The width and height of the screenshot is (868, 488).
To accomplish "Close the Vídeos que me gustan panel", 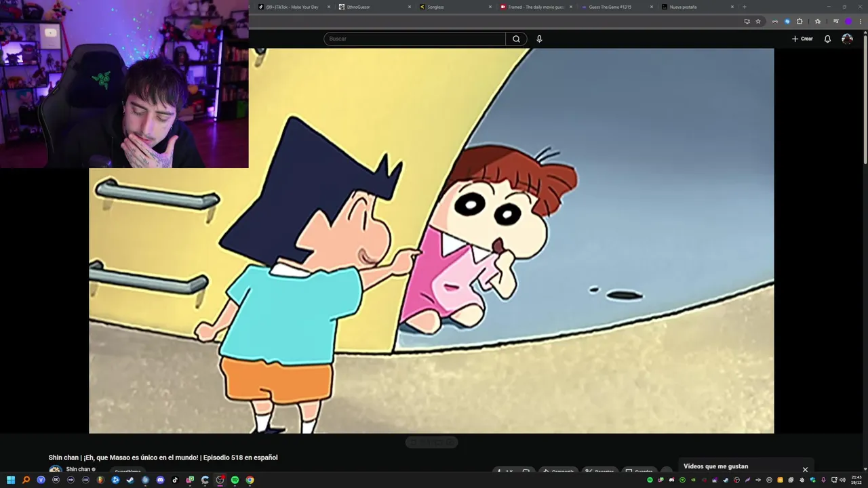I will [805, 469].
